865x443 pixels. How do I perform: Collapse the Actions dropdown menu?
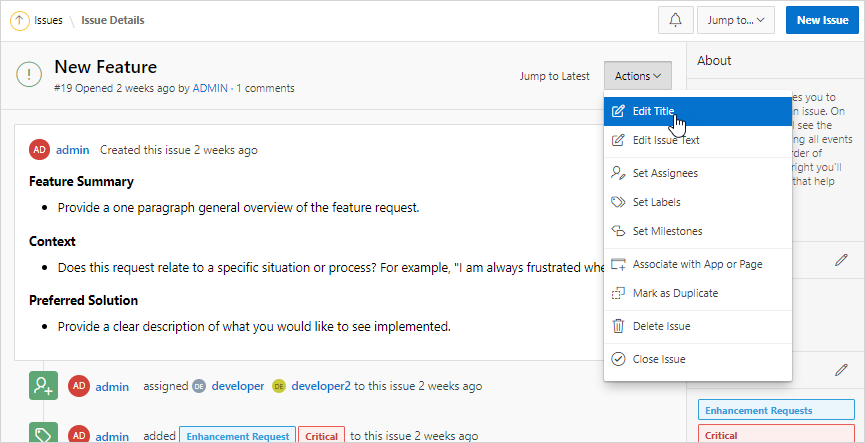[x=638, y=76]
